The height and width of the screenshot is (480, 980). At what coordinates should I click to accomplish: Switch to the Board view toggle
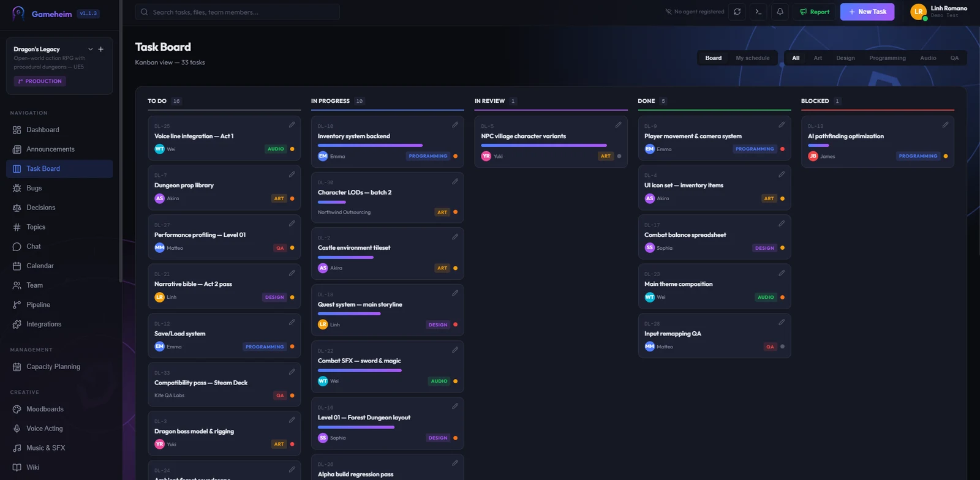[x=714, y=58]
